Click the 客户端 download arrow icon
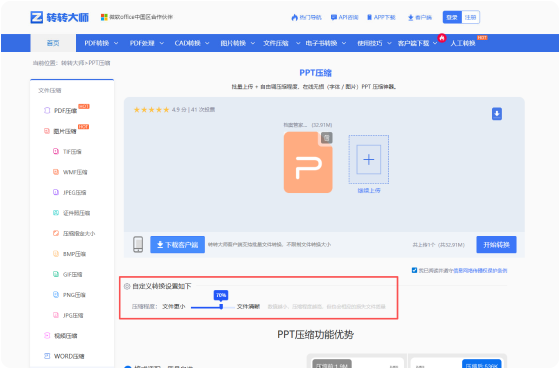 click(411, 17)
